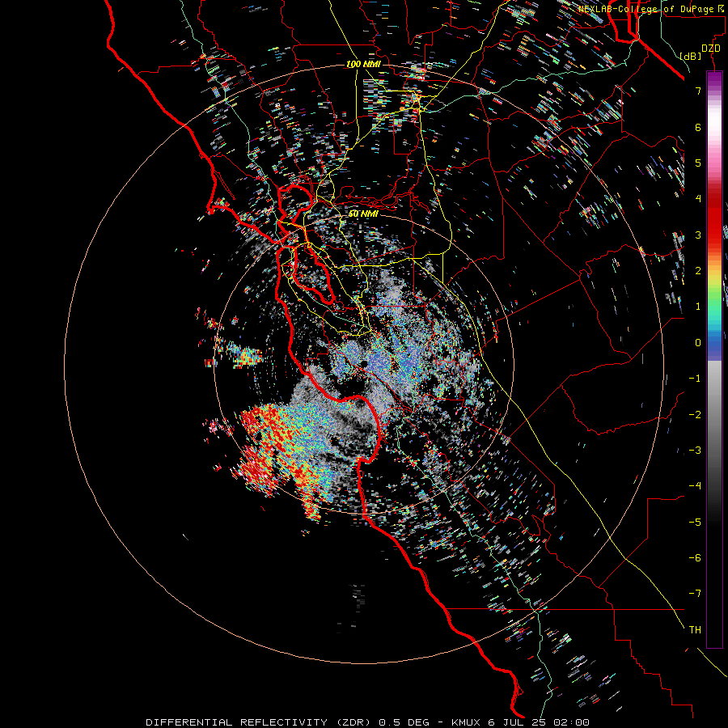Click the TH threshold label on scale

point(695,630)
